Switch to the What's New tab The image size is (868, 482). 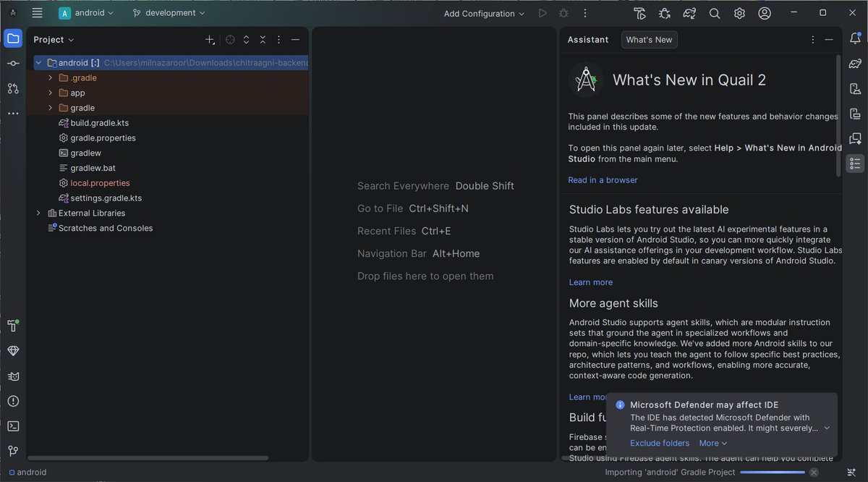click(649, 40)
